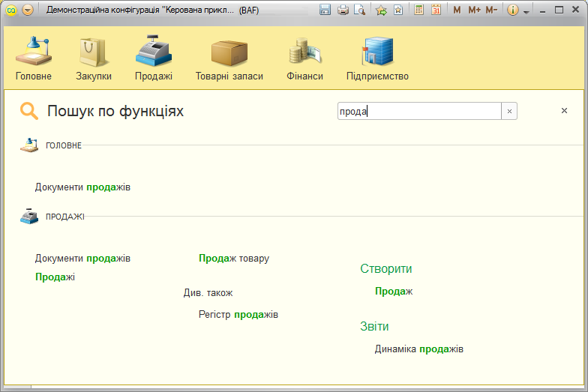Open the Продажі link in results
Screen dimensions: 588x392
(55, 277)
